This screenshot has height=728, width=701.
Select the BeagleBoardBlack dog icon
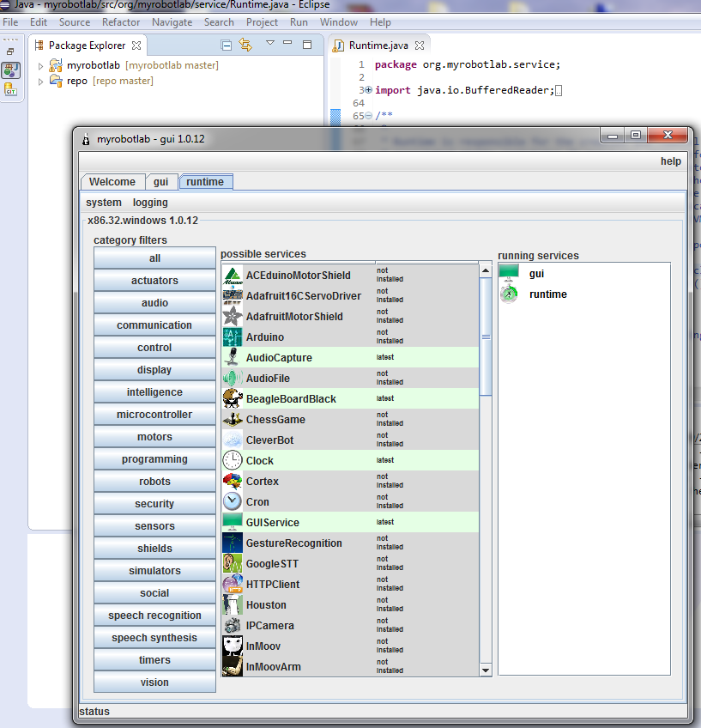tap(233, 399)
